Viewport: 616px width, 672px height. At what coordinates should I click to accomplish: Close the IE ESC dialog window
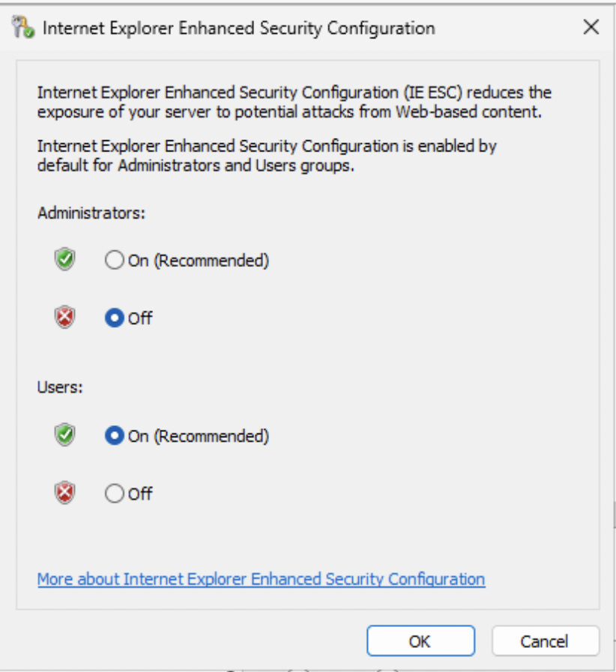click(x=591, y=28)
